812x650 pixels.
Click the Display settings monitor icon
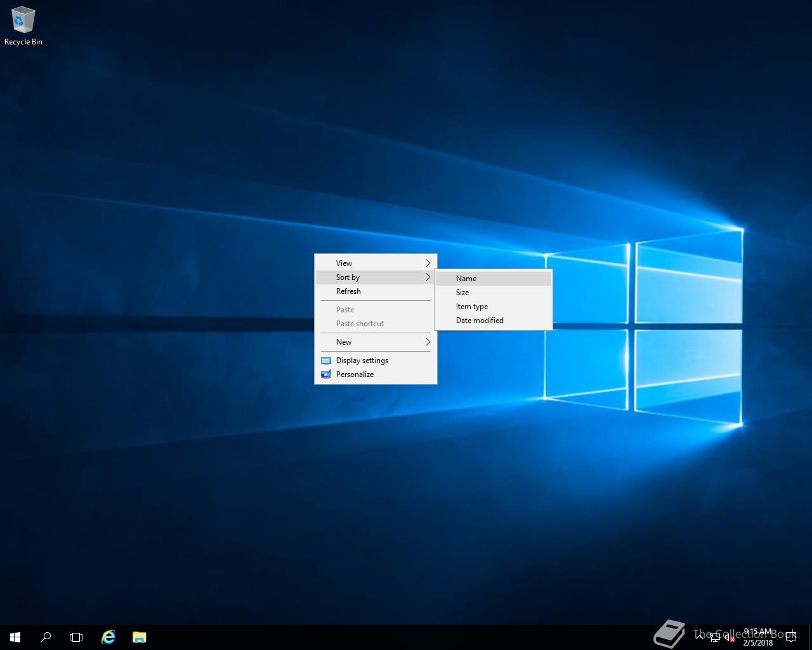326,361
